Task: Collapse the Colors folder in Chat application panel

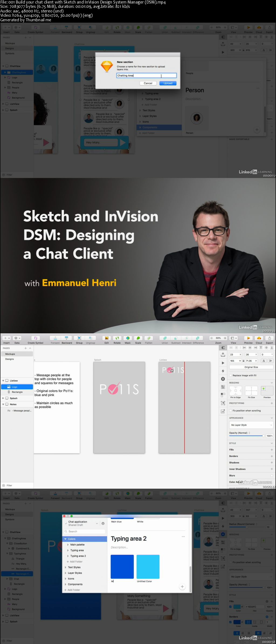Action: [65, 539]
